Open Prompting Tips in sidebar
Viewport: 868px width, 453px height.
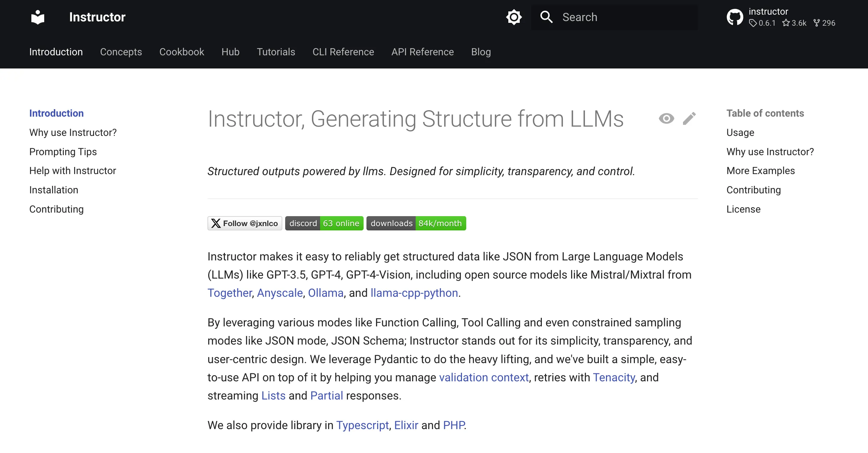click(x=63, y=152)
